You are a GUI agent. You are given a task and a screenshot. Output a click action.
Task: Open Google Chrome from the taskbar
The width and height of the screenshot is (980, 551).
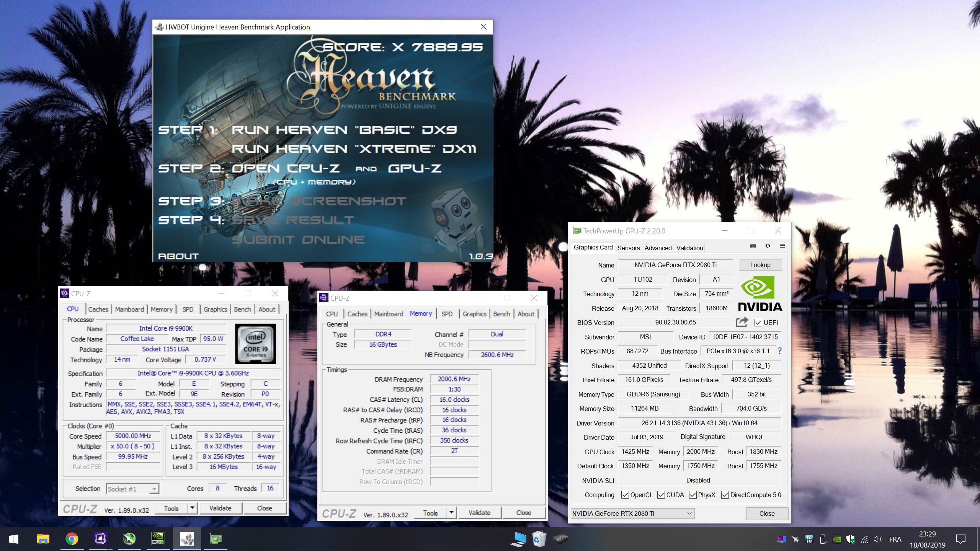(72, 539)
